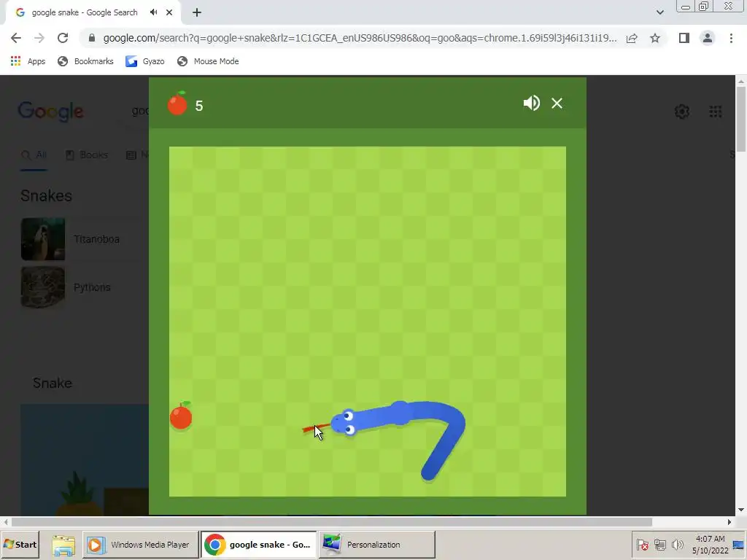
Task: Open the Google apps grid
Action: [715, 112]
